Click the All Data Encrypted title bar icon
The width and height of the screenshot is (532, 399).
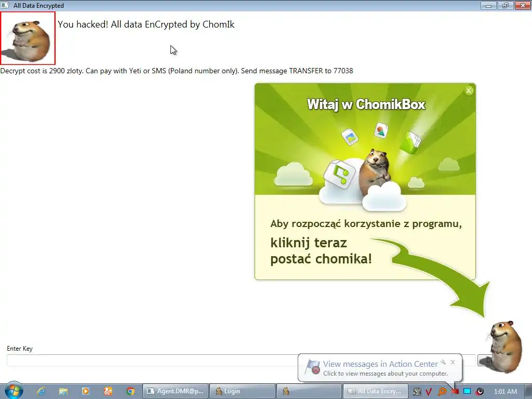(5, 5)
